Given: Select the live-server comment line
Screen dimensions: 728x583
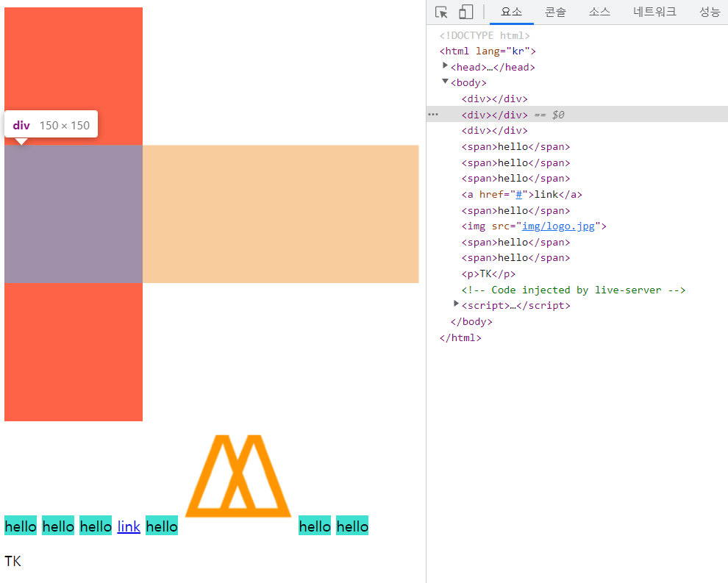Looking at the screenshot, I should 573,290.
